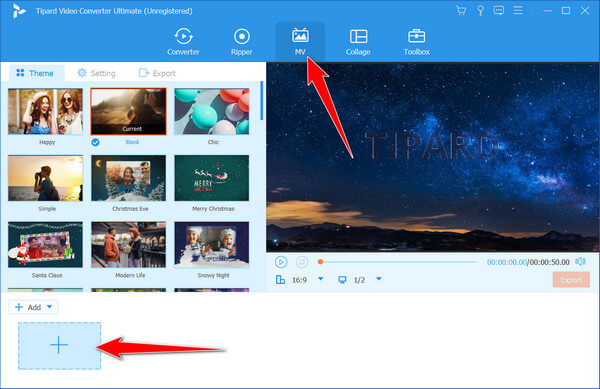Play the preview video

pos(281,262)
